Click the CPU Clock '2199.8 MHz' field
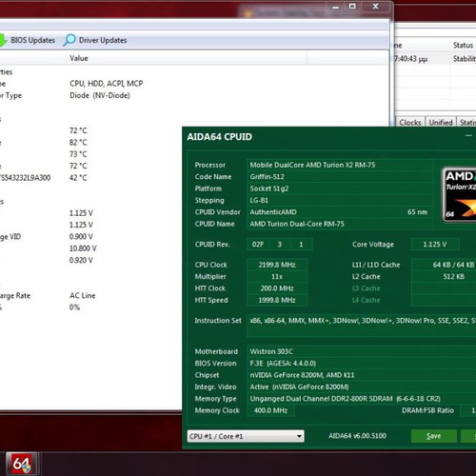This screenshot has height=476, width=476. click(x=277, y=265)
